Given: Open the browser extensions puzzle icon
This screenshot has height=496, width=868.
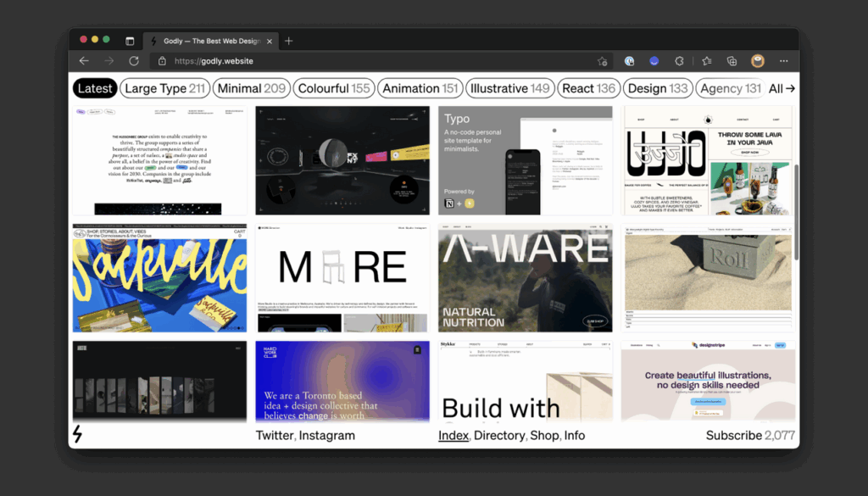Looking at the screenshot, I should click(x=679, y=61).
